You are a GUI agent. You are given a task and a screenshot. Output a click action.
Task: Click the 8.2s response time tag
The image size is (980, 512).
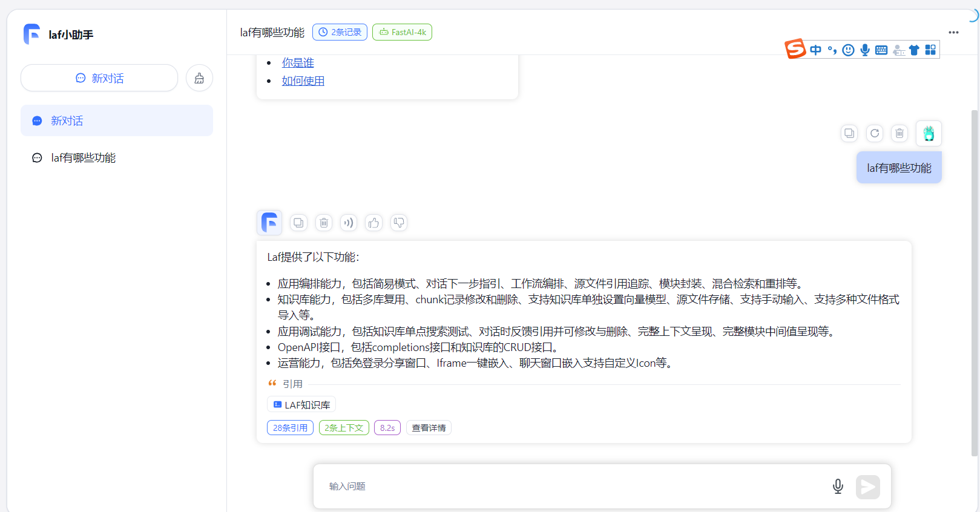[387, 428]
